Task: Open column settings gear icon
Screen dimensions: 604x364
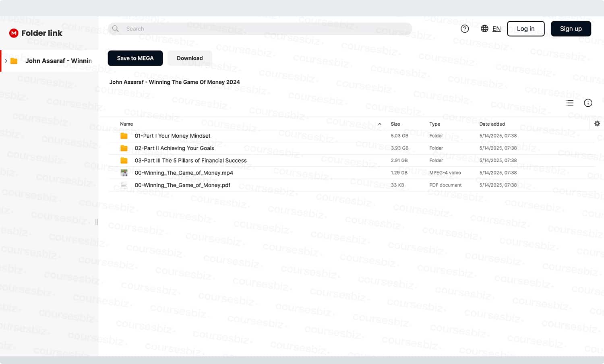Action: click(597, 124)
